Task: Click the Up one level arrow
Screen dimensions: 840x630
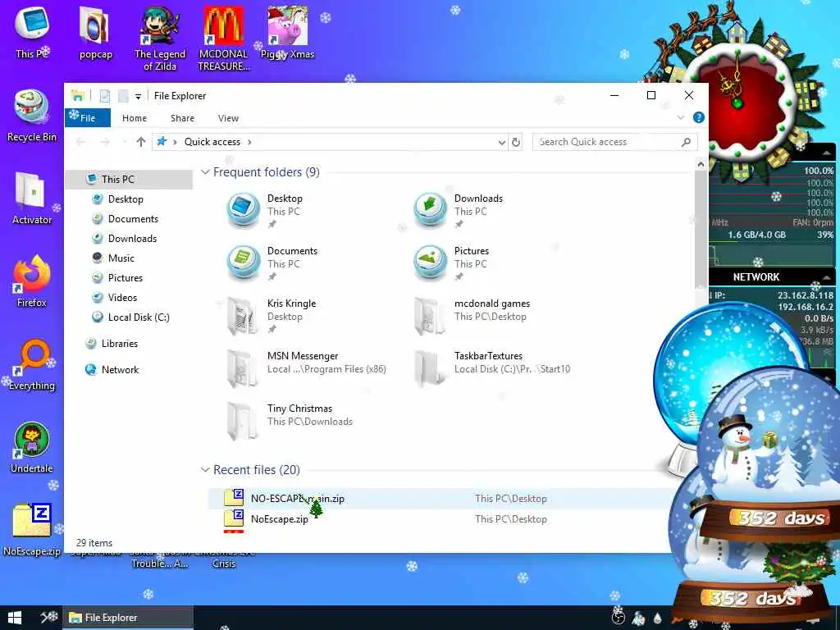Action: (141, 142)
